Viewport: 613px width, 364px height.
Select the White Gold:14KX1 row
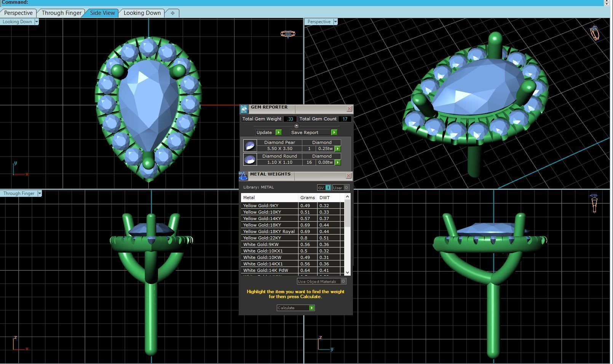click(292, 264)
